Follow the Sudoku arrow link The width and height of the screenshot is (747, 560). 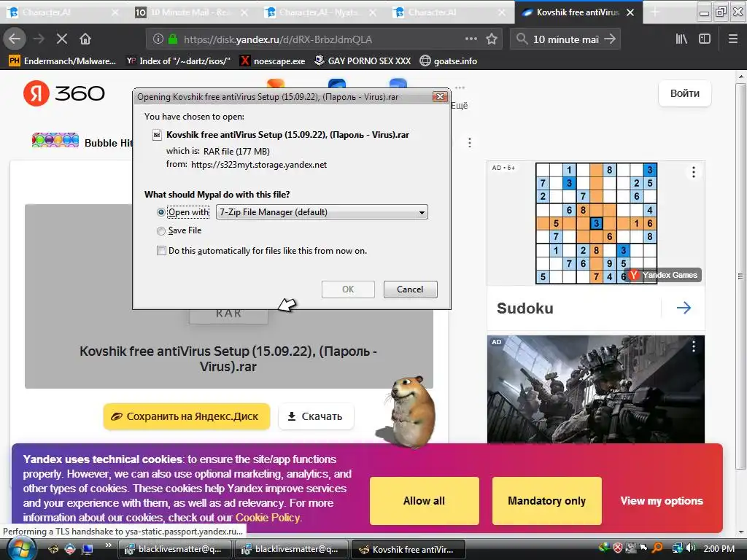684,308
